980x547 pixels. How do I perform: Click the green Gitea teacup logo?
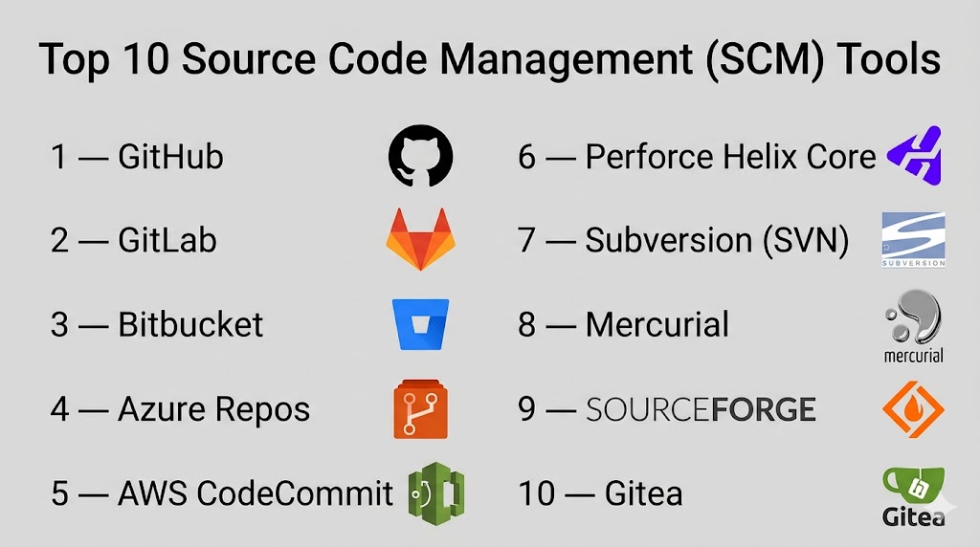(x=912, y=493)
